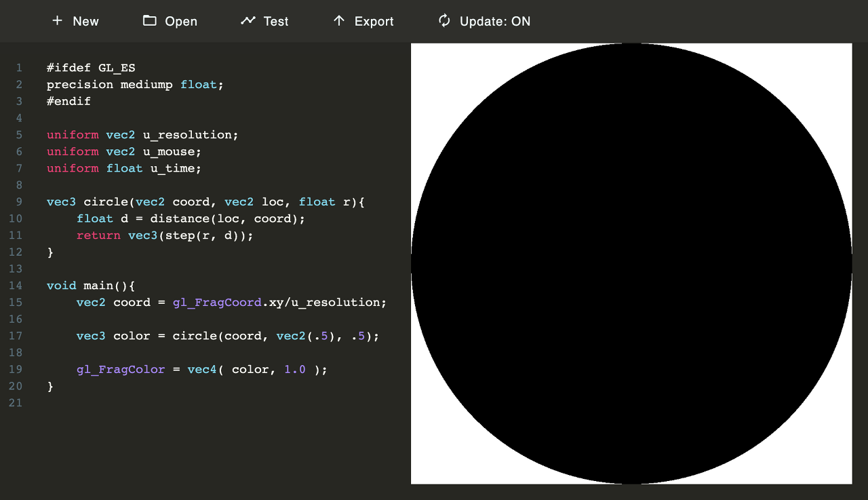Click 'gl_FragColor' on line 19
Viewport: 868px width, 500px height.
coord(121,370)
